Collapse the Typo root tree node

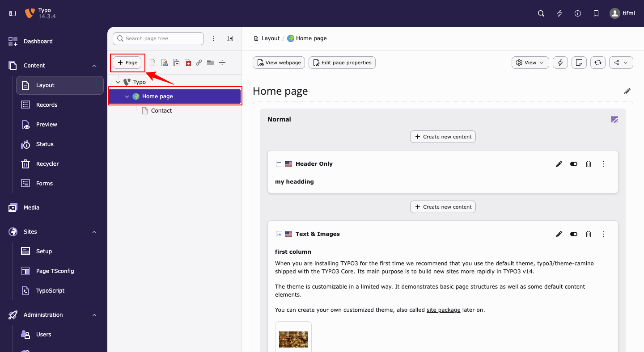tap(118, 82)
